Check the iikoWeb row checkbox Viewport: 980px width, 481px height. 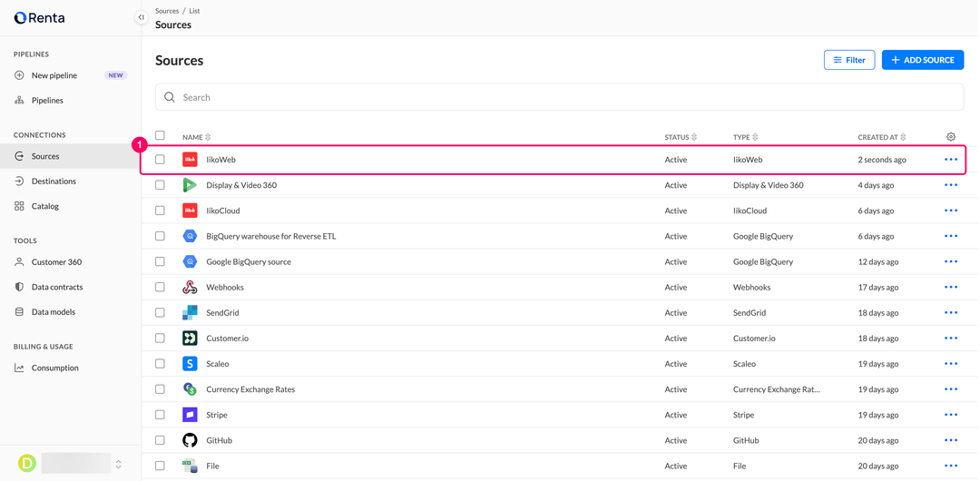(160, 160)
